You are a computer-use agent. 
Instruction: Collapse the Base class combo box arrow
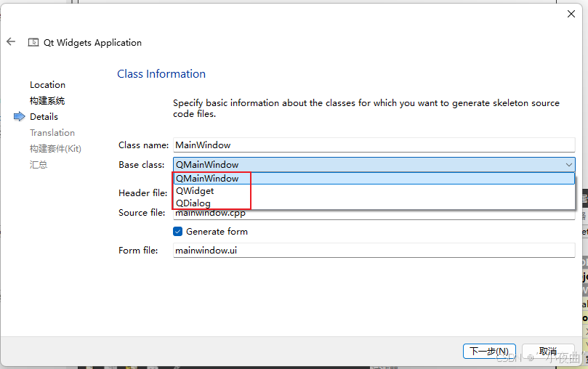pyautogui.click(x=569, y=164)
